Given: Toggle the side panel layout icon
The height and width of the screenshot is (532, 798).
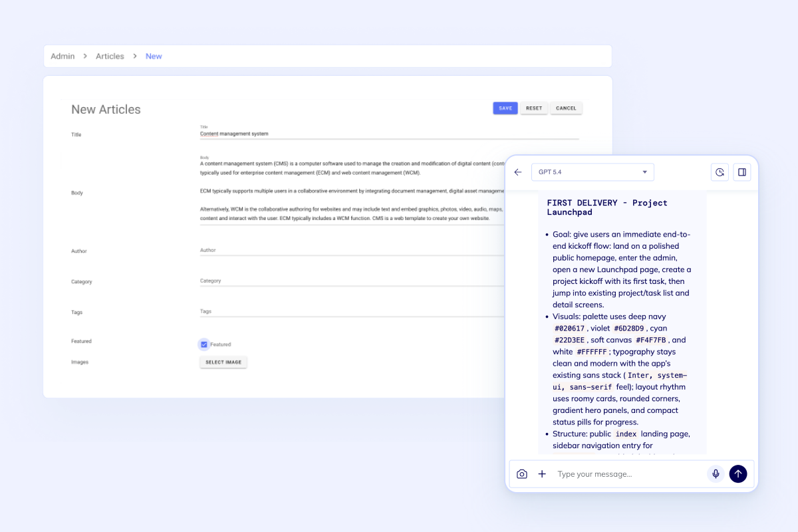Looking at the screenshot, I should point(742,172).
